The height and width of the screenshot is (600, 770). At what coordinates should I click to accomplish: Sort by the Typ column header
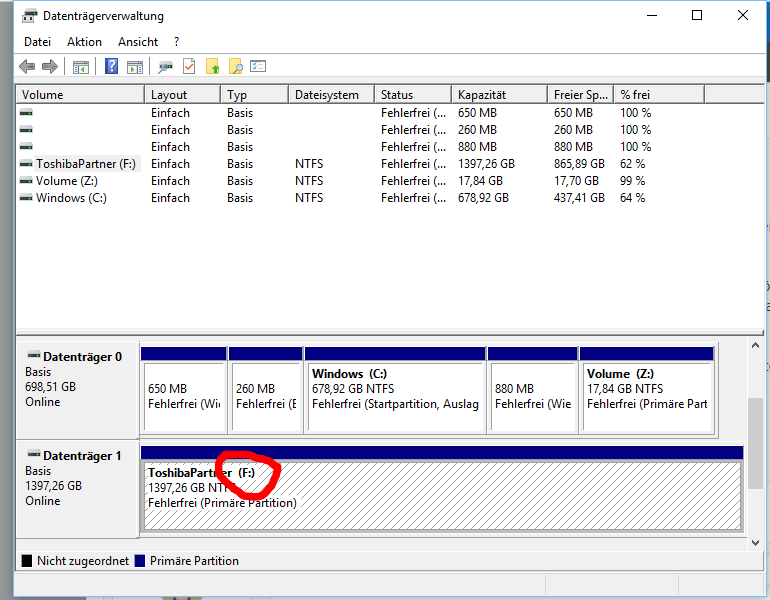coord(254,94)
